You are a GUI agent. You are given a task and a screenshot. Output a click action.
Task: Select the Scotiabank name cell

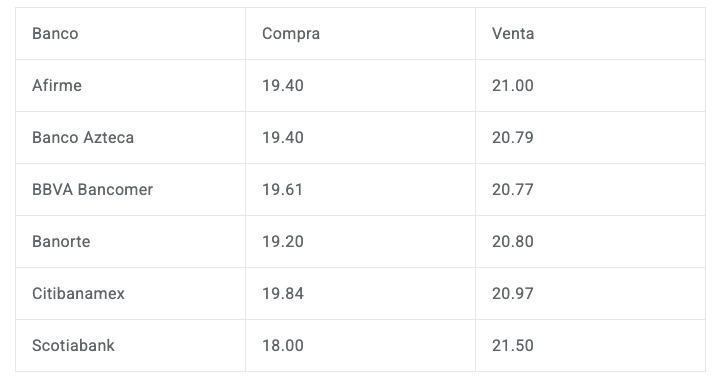(131, 345)
